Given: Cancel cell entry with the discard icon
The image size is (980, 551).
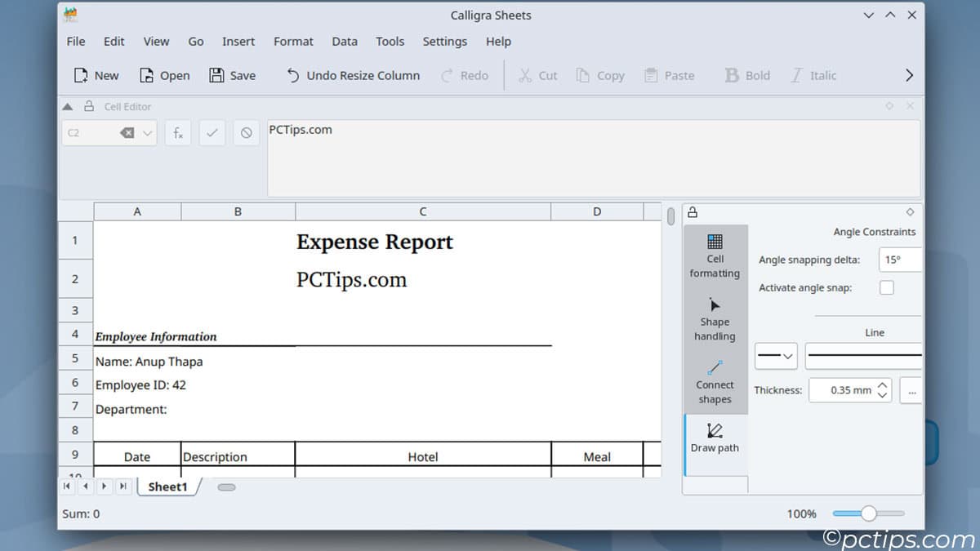Looking at the screenshot, I should tap(246, 132).
